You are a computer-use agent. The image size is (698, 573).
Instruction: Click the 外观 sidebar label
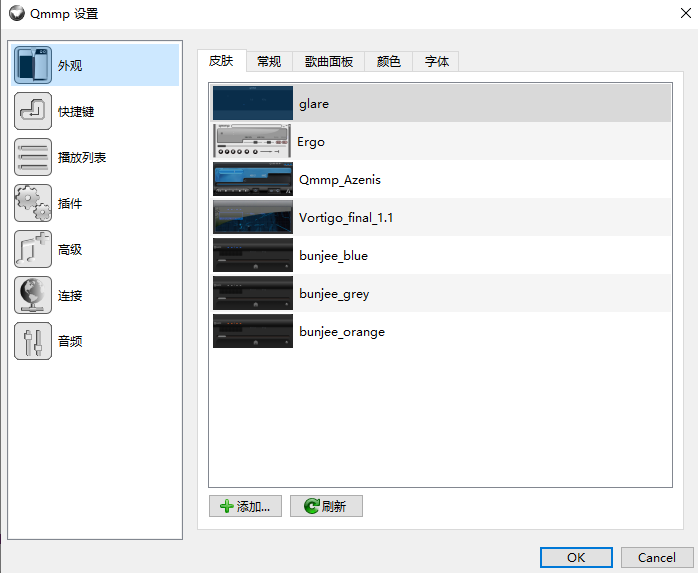[x=70, y=65]
